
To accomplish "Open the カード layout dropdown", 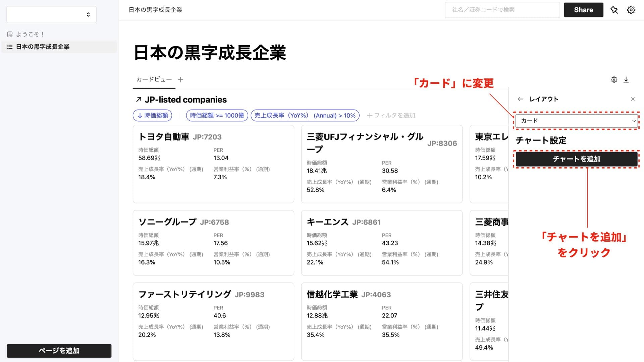I will pyautogui.click(x=576, y=121).
